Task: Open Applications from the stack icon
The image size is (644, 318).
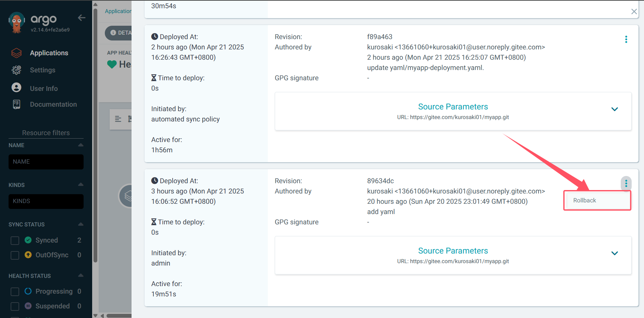Action: click(16, 53)
